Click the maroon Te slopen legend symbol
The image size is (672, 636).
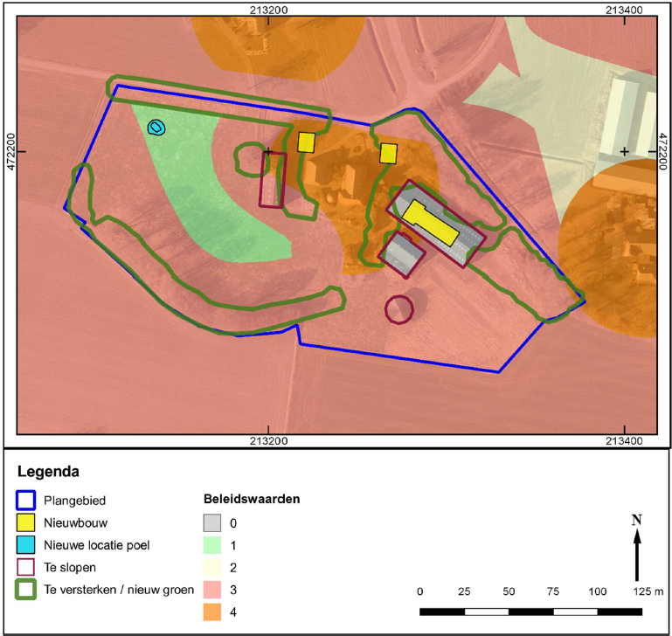click(25, 567)
